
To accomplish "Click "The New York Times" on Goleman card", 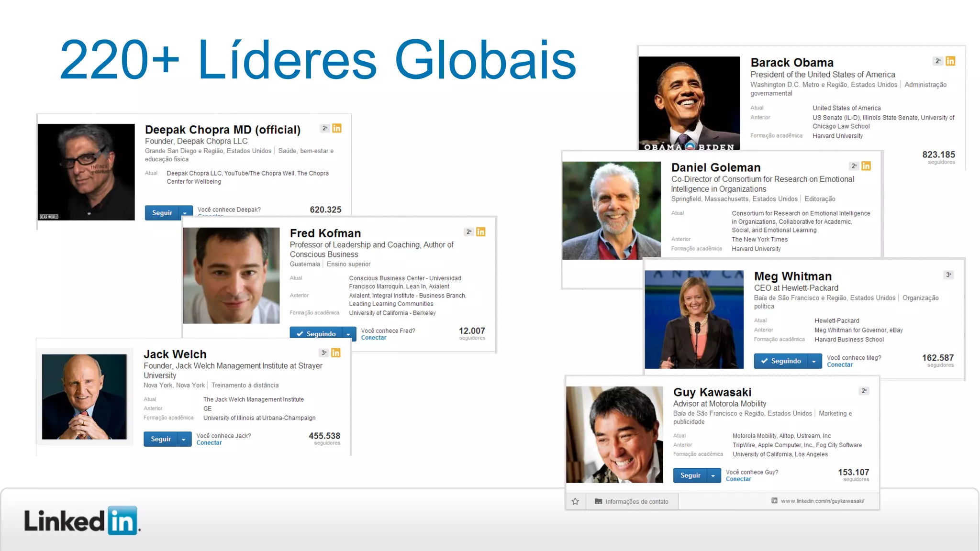I will [759, 240].
